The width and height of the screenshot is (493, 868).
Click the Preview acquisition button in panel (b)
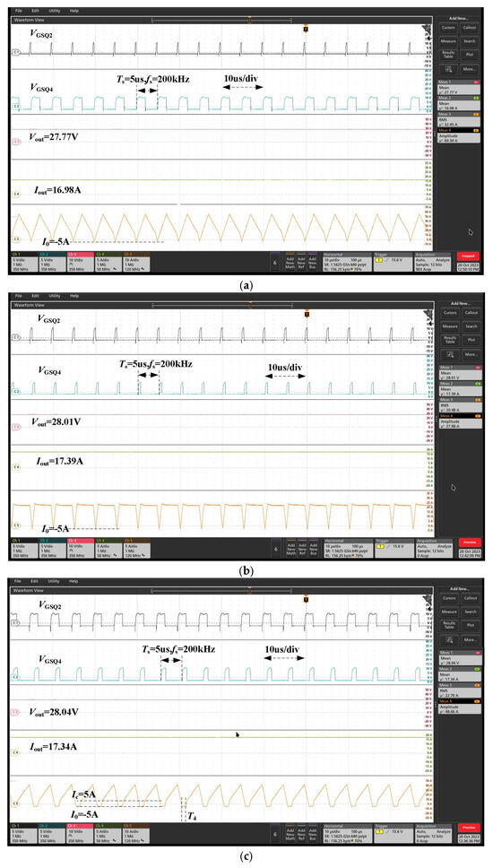point(469,542)
